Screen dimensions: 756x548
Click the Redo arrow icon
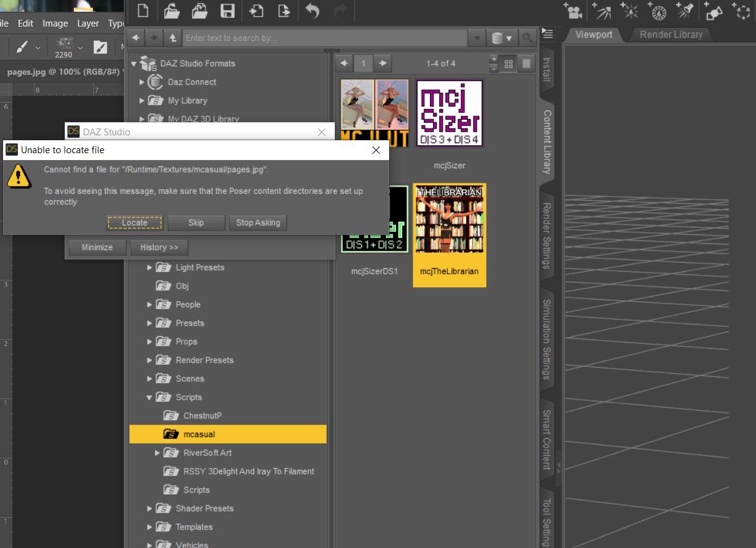point(340,11)
